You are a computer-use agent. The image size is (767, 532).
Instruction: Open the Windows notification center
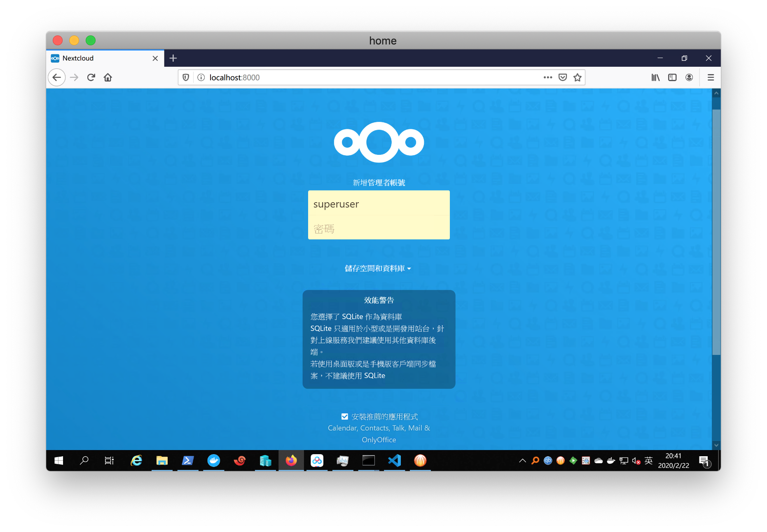705,461
